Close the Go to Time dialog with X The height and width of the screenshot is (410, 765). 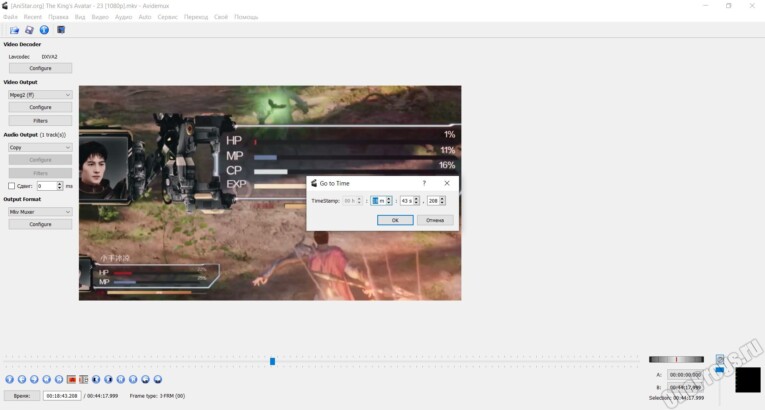447,183
